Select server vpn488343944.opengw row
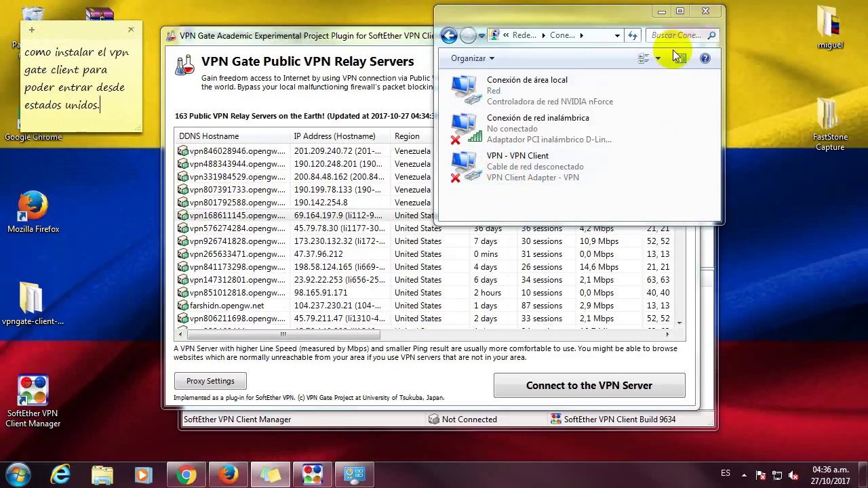This screenshot has height=488, width=868. point(305,164)
